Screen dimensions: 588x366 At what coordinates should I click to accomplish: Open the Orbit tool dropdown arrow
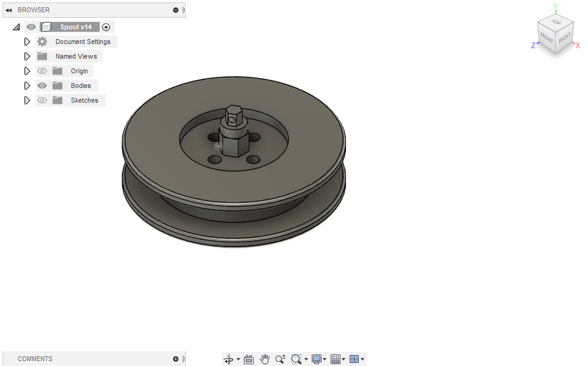tap(237, 359)
